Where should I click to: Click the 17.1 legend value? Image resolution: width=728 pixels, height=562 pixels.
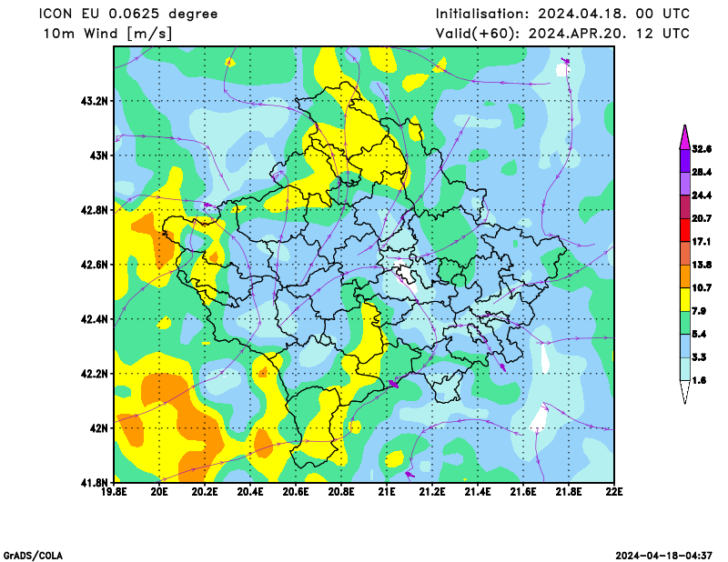pyautogui.click(x=702, y=242)
